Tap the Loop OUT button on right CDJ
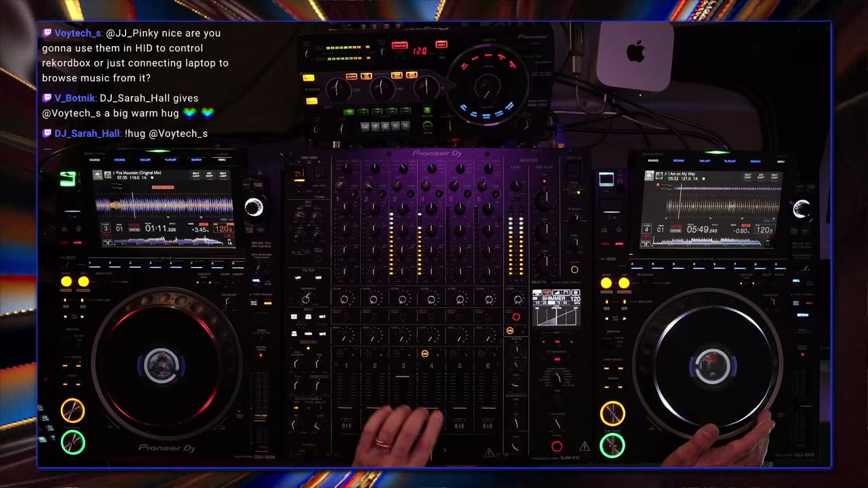This screenshot has width=868, height=488. tap(623, 283)
